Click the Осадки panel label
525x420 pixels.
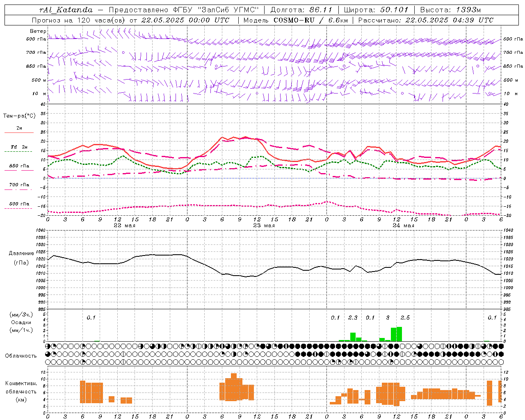tap(21, 322)
